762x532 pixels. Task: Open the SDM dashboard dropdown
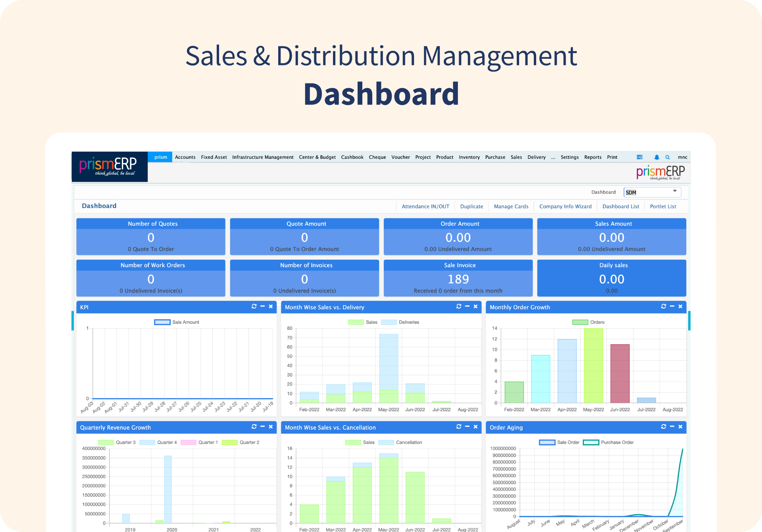[x=652, y=193]
